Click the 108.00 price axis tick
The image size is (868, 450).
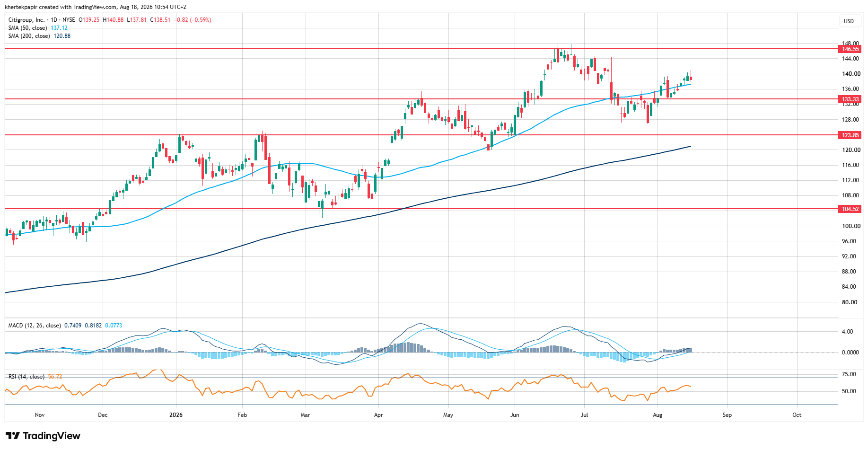[850, 195]
